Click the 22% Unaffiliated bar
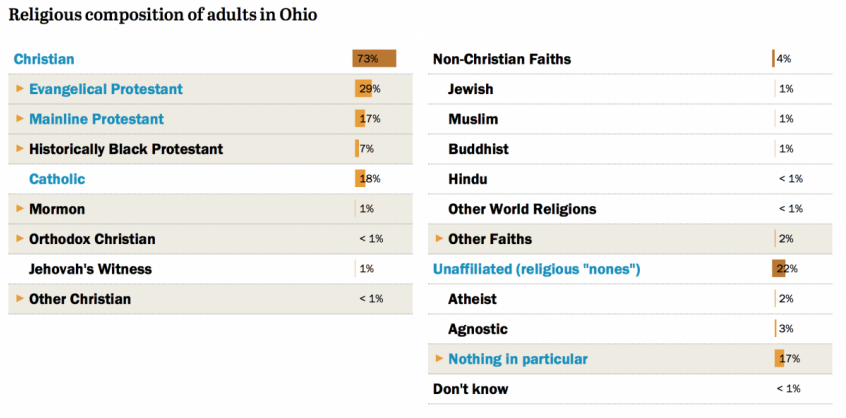The image size is (846, 418). pyautogui.click(x=779, y=269)
